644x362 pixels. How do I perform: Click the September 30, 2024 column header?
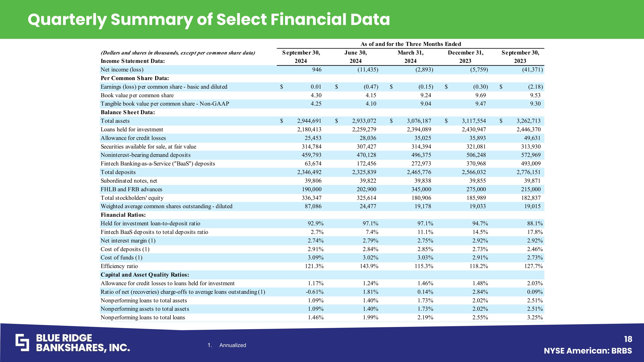[x=301, y=57]
